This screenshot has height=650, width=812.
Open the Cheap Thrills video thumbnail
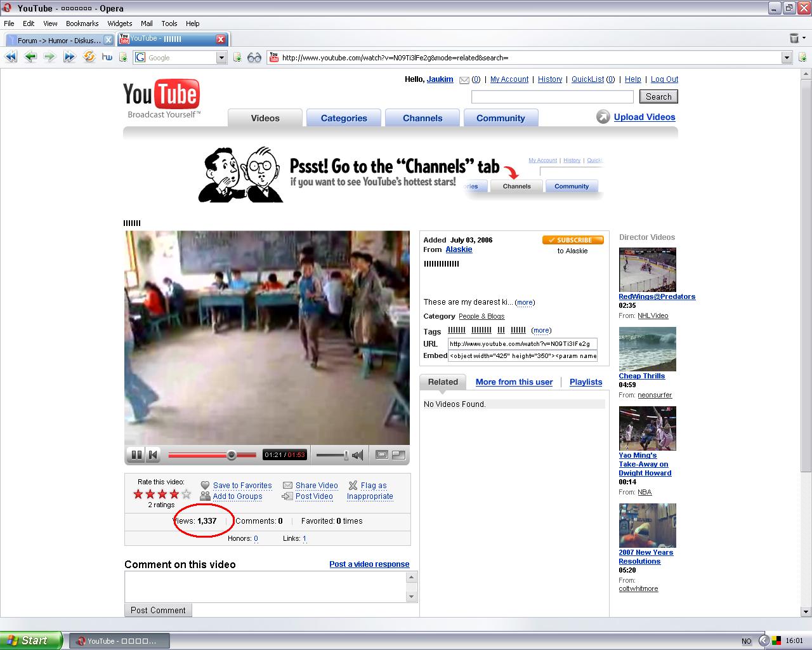647,349
